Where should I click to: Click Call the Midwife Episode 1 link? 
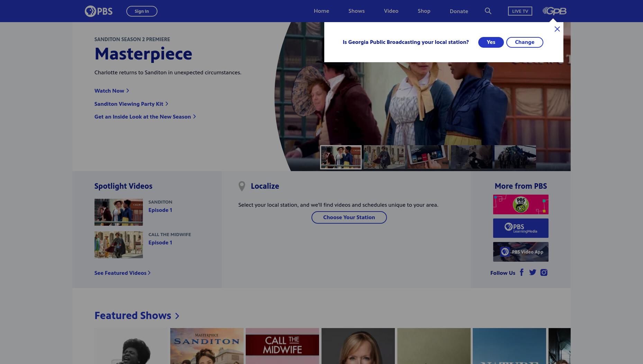(160, 243)
